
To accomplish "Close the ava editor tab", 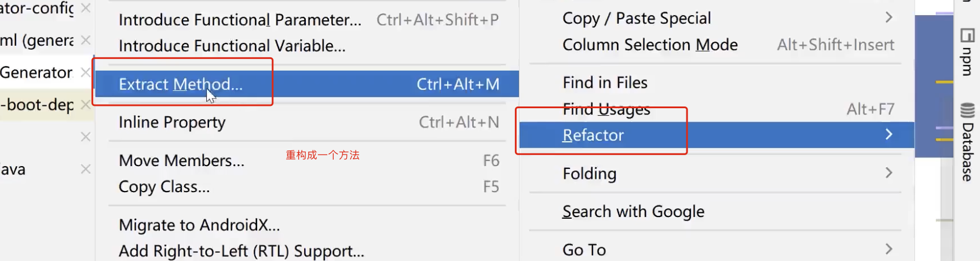I will (x=86, y=169).
